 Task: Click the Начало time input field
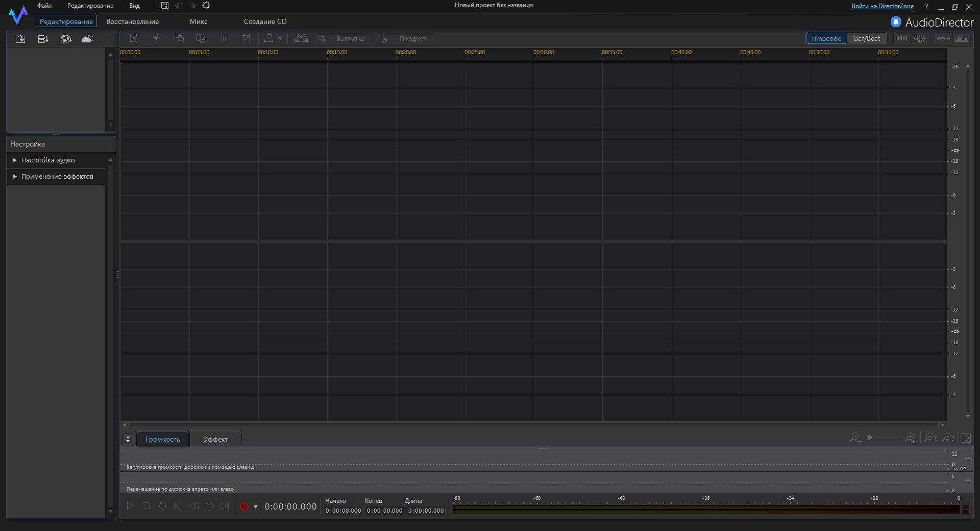coord(343,511)
